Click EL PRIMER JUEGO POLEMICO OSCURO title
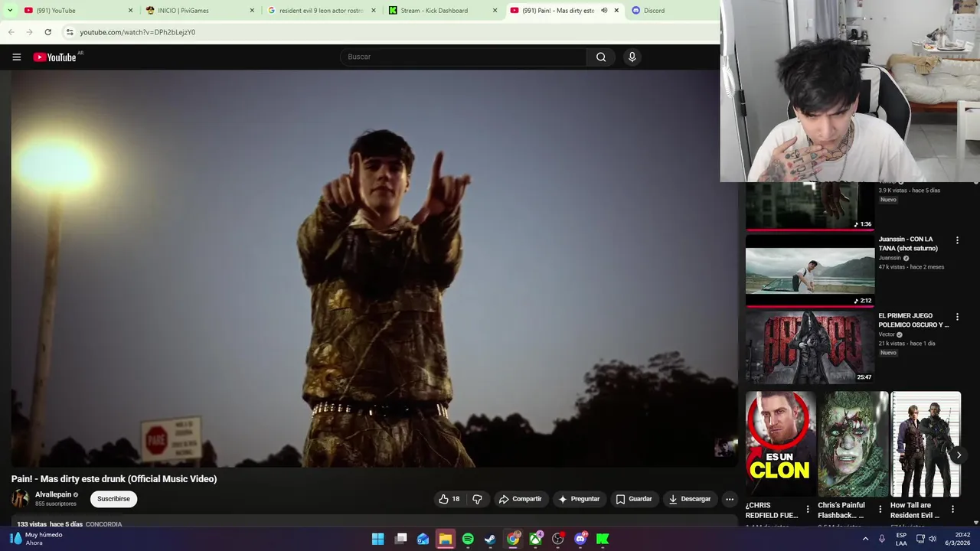Image resolution: width=980 pixels, height=551 pixels. [x=913, y=320]
